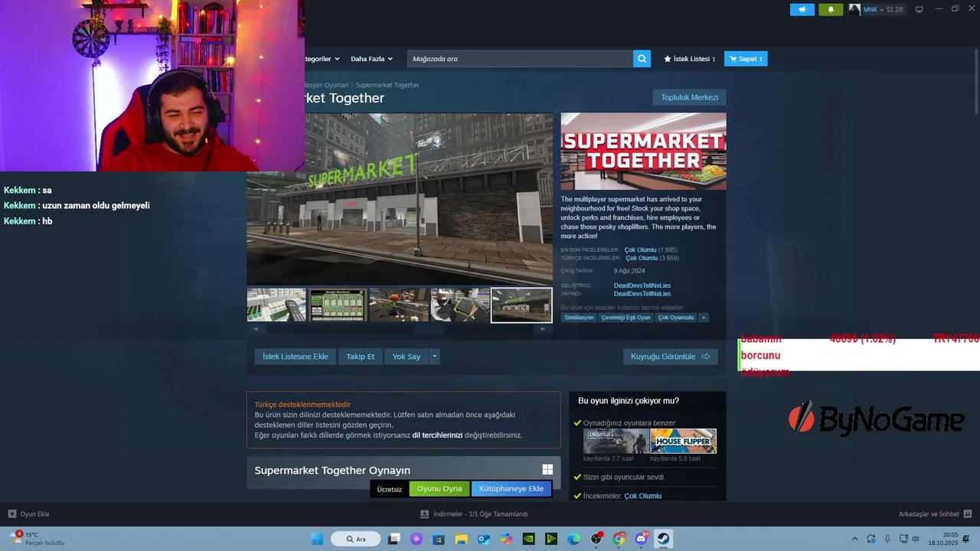
Task: Open the Yok Say dropdown arrow
Action: (x=435, y=357)
